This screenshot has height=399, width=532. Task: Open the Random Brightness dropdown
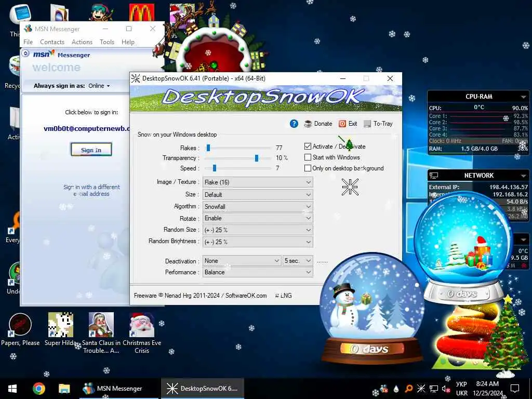point(258,242)
